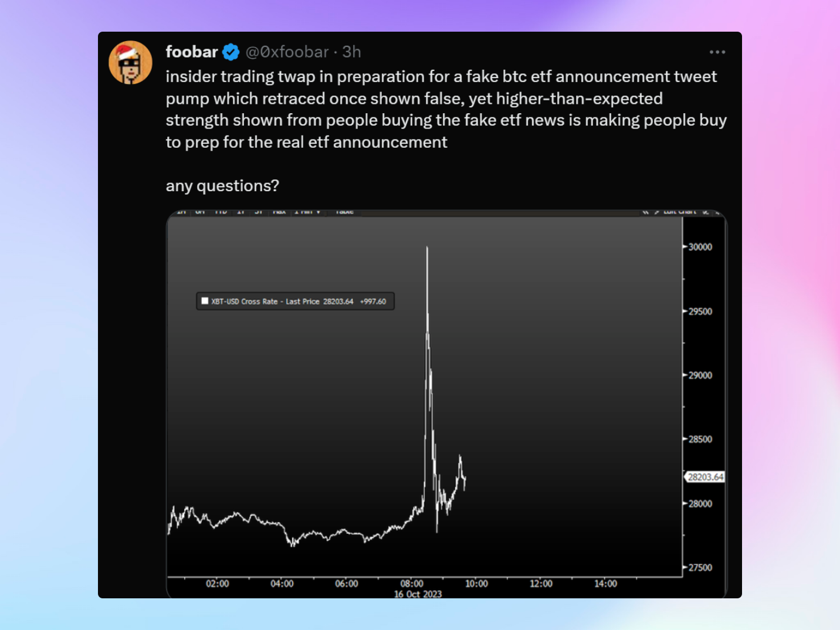
Task: Click the foobar display name
Action: tap(192, 52)
